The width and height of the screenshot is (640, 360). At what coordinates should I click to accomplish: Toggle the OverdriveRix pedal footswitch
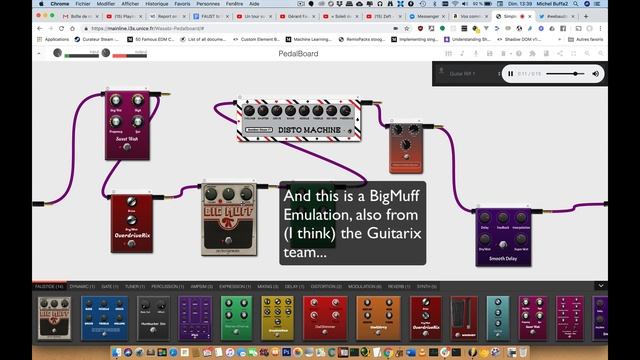pos(131,244)
